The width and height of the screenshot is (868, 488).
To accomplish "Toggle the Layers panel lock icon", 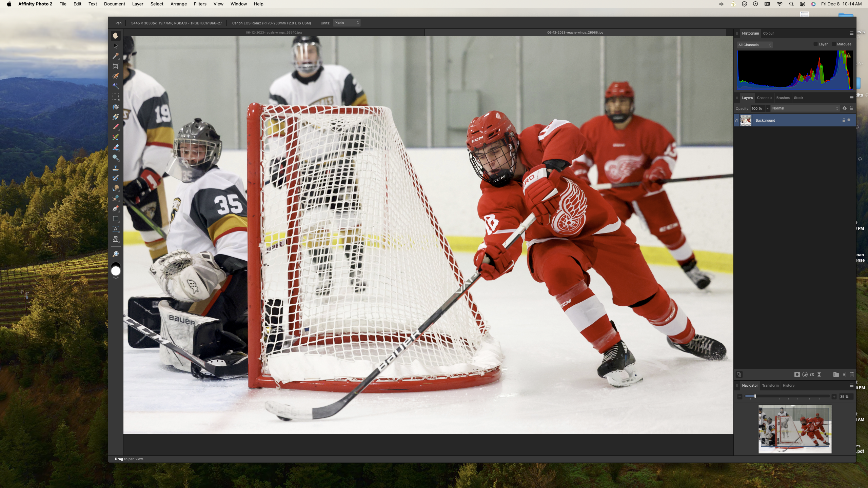I will click(x=851, y=108).
